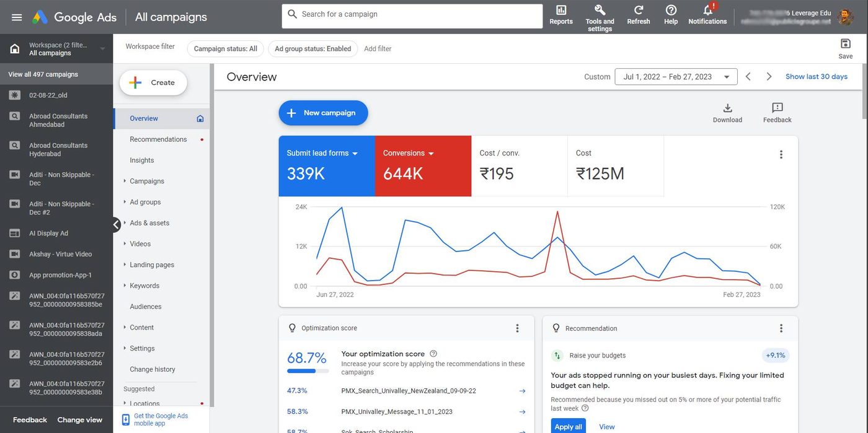This screenshot has width=868, height=433.
Task: Select App promotion-App-1 campaign
Action: tap(56, 275)
